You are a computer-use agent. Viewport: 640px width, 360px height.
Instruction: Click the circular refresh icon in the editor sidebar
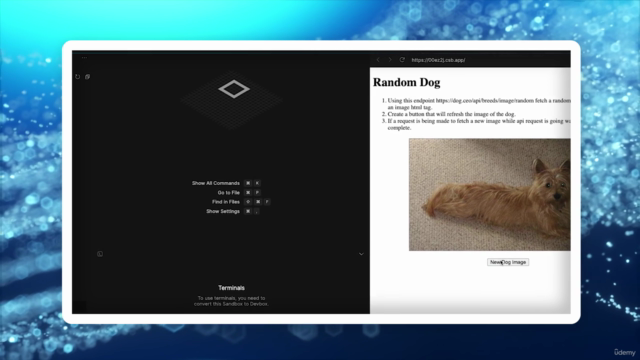pos(78,77)
